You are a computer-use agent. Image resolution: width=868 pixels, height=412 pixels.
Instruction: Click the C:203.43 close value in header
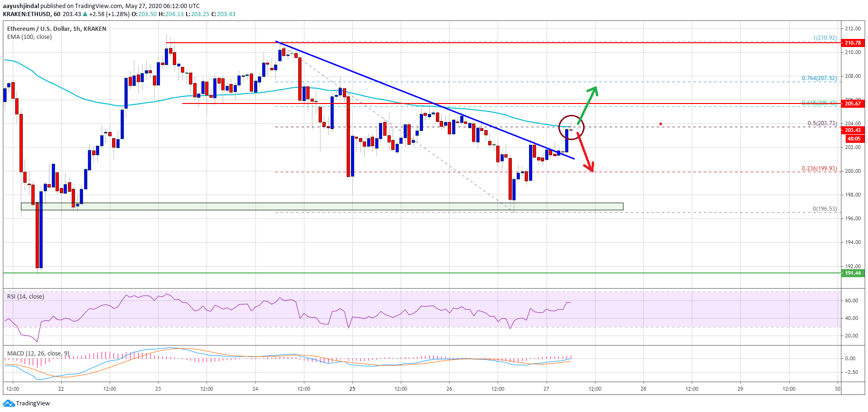[x=223, y=14]
